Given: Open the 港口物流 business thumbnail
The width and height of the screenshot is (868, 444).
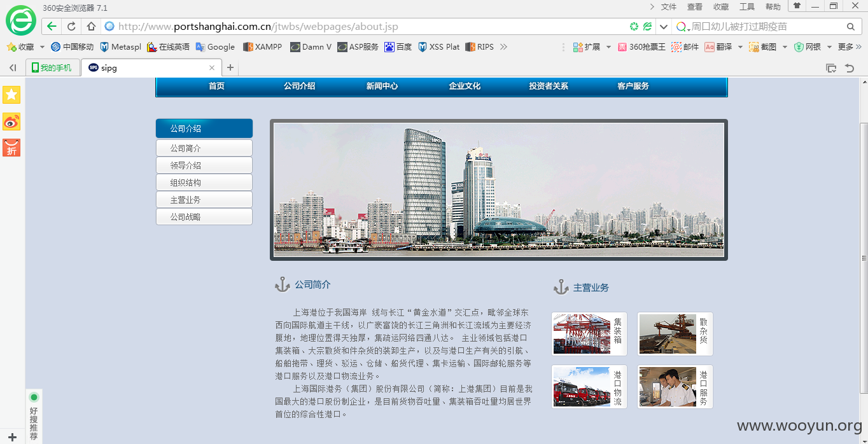Looking at the screenshot, I should 589,387.
